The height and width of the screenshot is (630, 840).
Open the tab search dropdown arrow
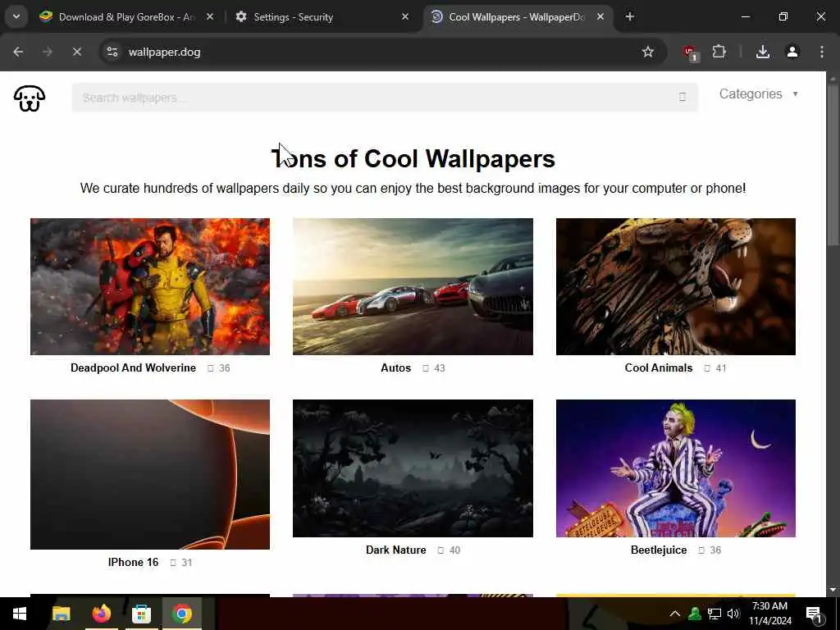pyautogui.click(x=16, y=16)
